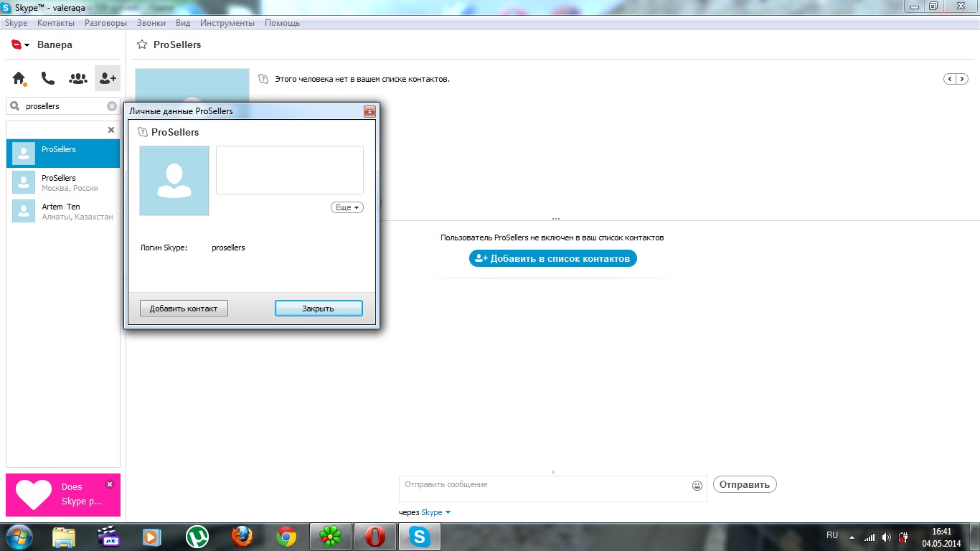
Task: Open the Skype Home tab icon
Action: point(19,78)
